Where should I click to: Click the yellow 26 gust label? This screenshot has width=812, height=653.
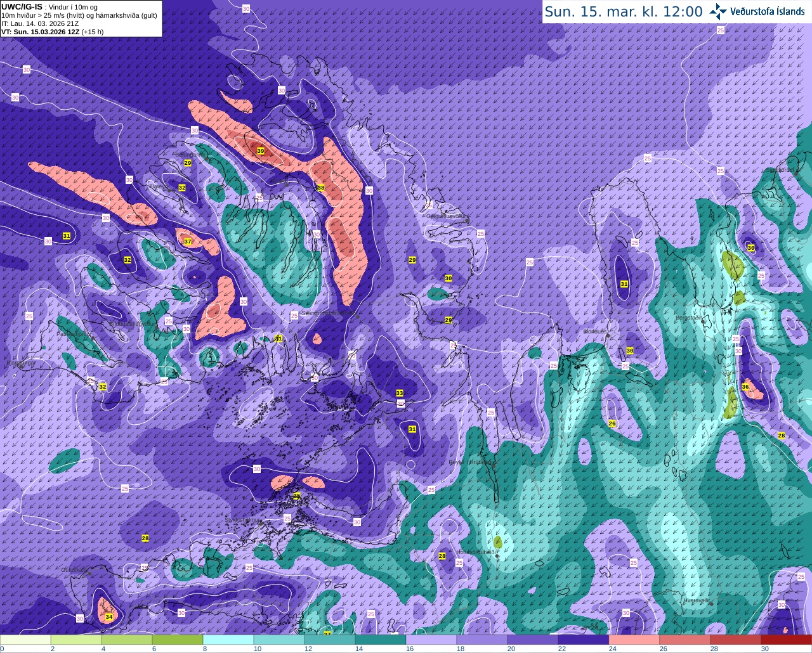pos(612,423)
